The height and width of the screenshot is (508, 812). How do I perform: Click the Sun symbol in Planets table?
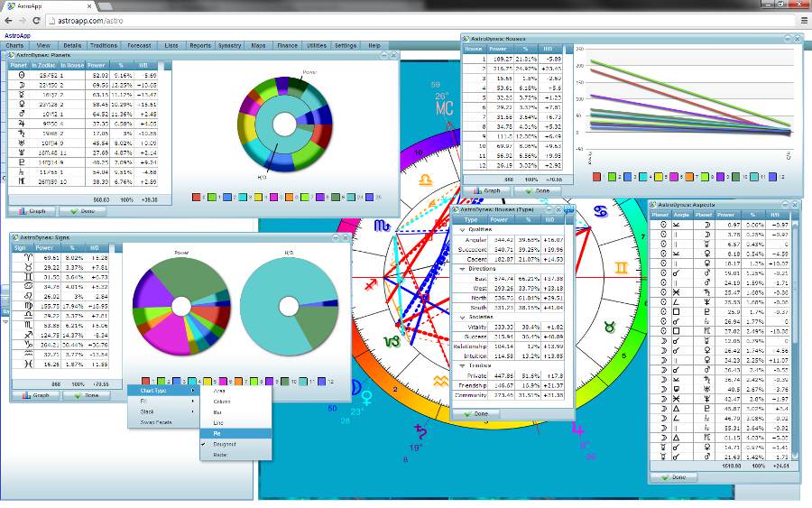coord(20,76)
